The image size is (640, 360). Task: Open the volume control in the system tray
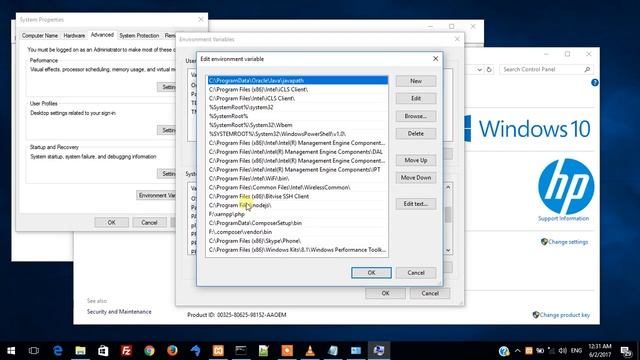click(x=562, y=351)
